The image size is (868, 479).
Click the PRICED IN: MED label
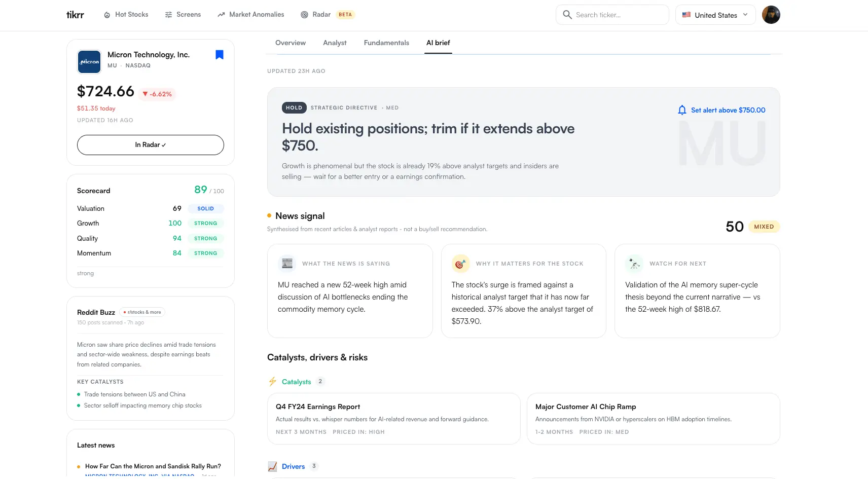pyautogui.click(x=604, y=432)
